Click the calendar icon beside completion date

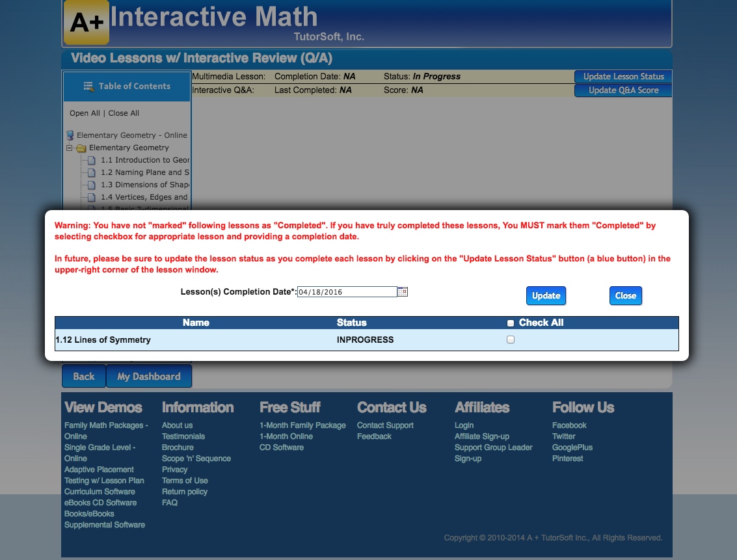point(402,291)
